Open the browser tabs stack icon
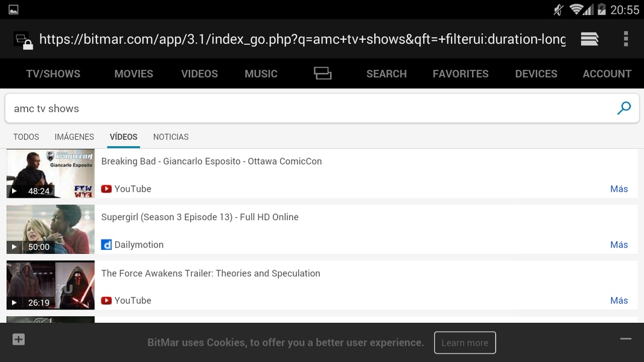644x362 pixels. click(589, 39)
